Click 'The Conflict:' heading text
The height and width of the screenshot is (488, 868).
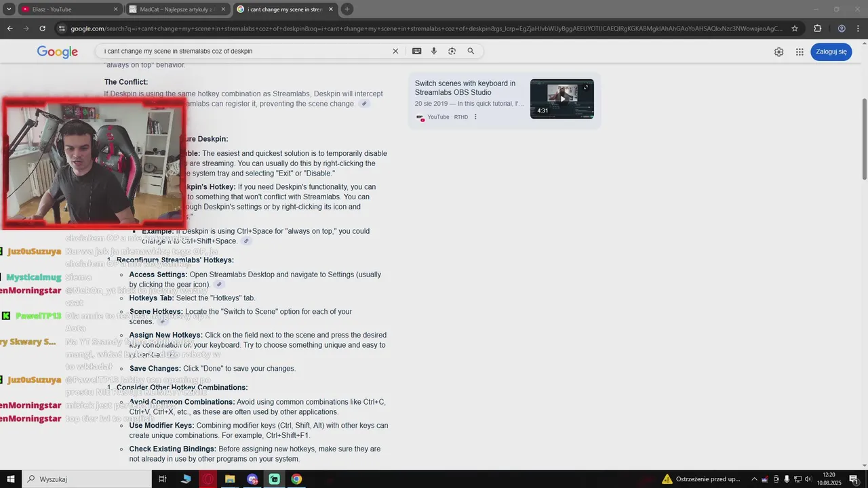coord(126,82)
